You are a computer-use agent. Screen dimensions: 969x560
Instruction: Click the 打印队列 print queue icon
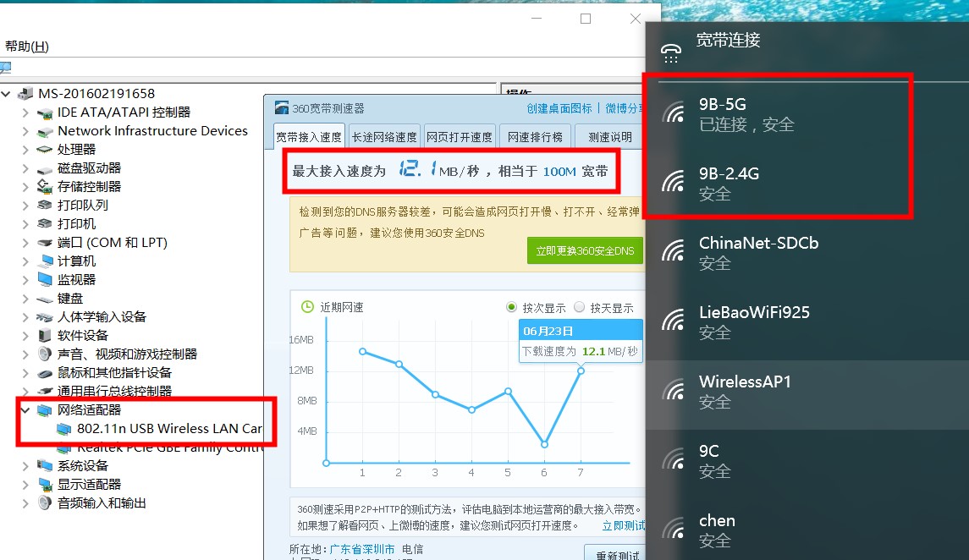pos(45,205)
